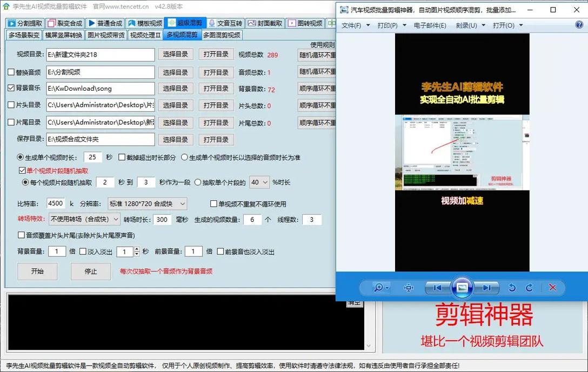
Task: Click the displayed image in photo viewer
Action: pyautogui.click(x=462, y=152)
